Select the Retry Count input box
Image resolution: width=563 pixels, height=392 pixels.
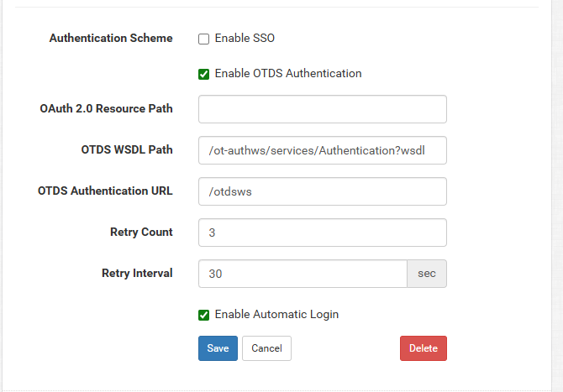(322, 233)
